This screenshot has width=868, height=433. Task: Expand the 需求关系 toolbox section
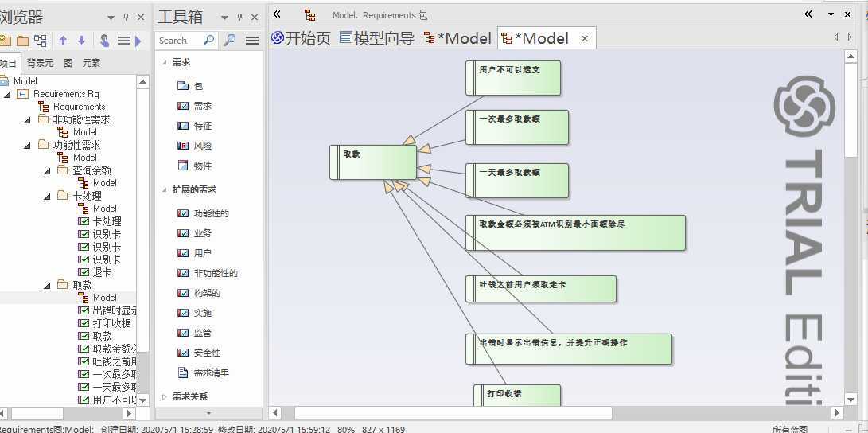click(165, 397)
